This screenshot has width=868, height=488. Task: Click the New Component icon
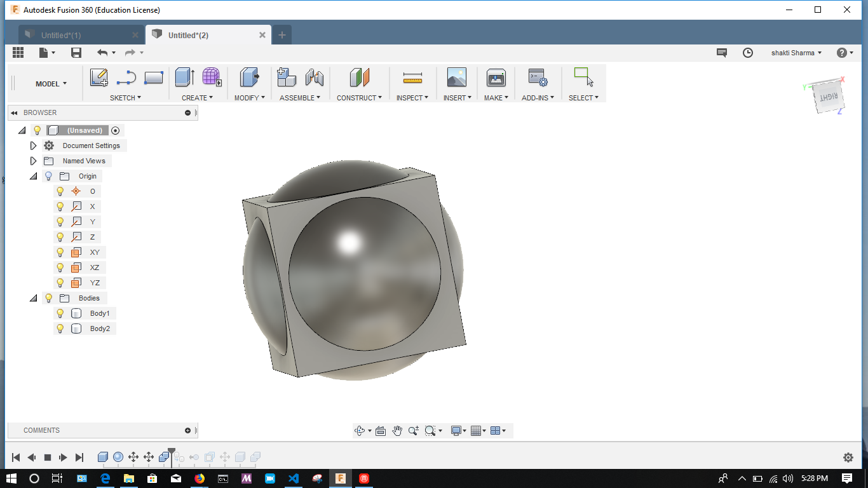[x=287, y=78]
